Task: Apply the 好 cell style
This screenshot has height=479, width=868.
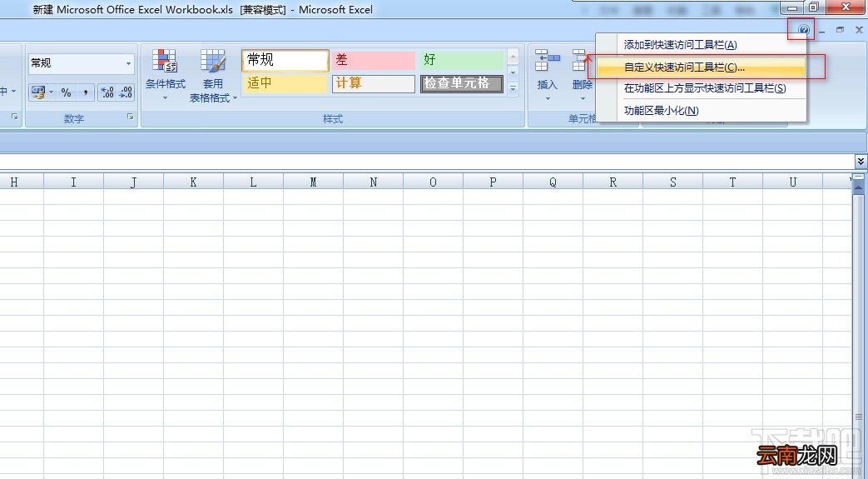Action: coord(462,60)
